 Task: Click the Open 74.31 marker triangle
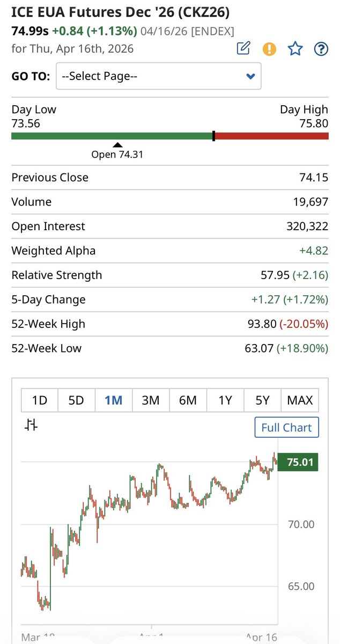tap(117, 145)
